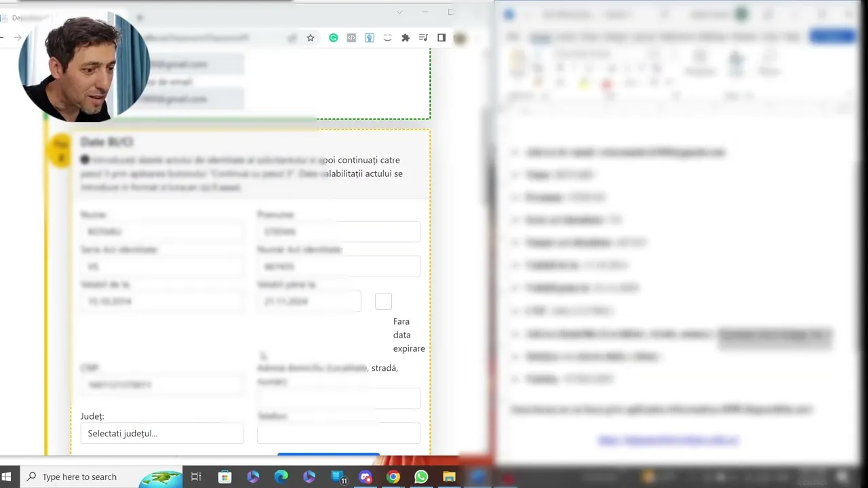Open the Windows Start menu
Screen dimensions: 868x488
[7, 476]
